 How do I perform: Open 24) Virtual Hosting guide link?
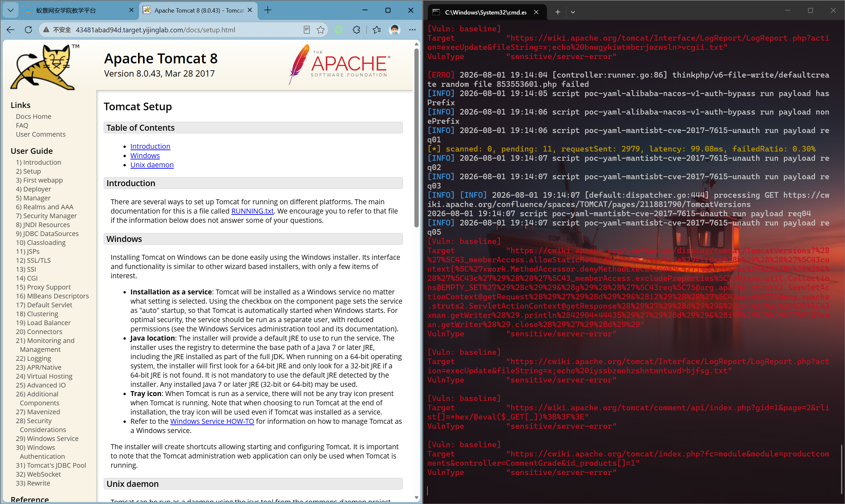(44, 376)
